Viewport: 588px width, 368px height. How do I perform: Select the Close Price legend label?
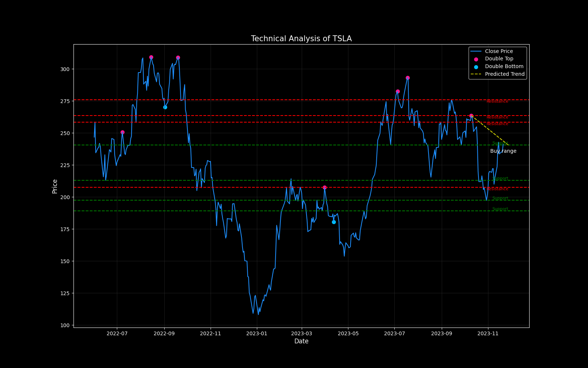point(499,51)
